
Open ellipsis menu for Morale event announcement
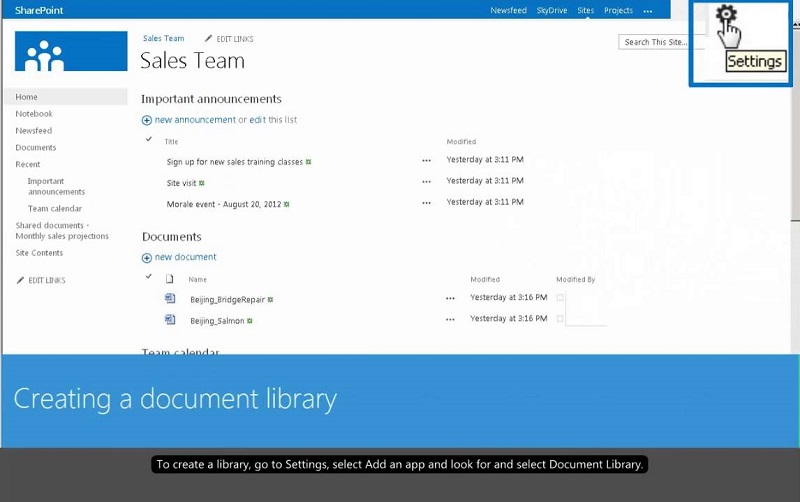tap(427, 203)
